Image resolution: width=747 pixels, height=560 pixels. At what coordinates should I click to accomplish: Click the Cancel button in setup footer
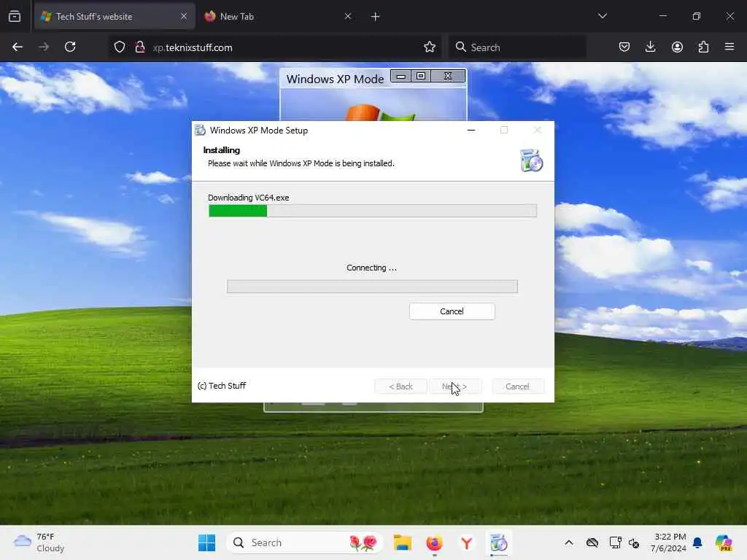pyautogui.click(x=517, y=386)
